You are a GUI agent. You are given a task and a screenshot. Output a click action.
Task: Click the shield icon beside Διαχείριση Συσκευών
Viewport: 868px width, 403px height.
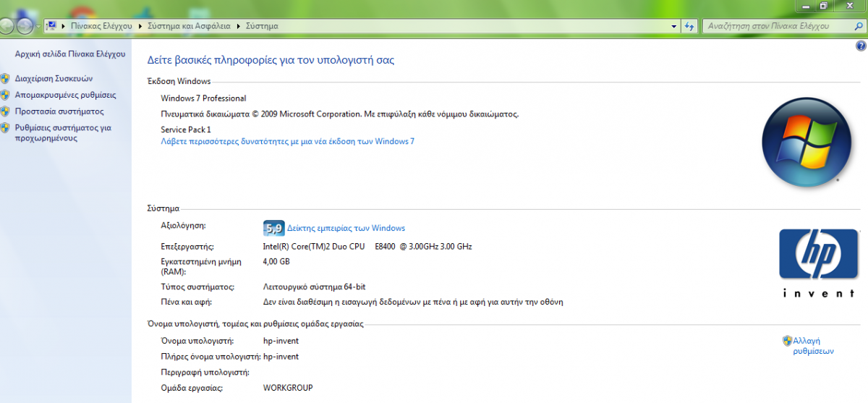5,78
